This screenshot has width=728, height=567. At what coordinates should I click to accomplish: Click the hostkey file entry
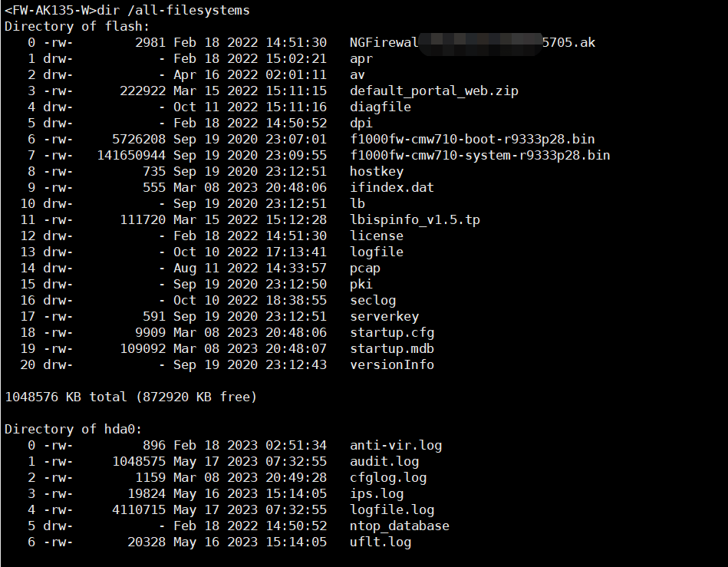pos(377,171)
